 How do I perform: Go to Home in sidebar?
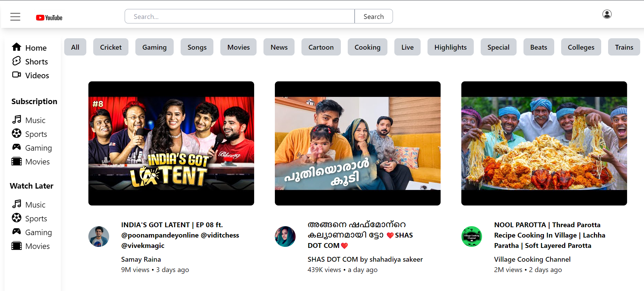coord(36,48)
